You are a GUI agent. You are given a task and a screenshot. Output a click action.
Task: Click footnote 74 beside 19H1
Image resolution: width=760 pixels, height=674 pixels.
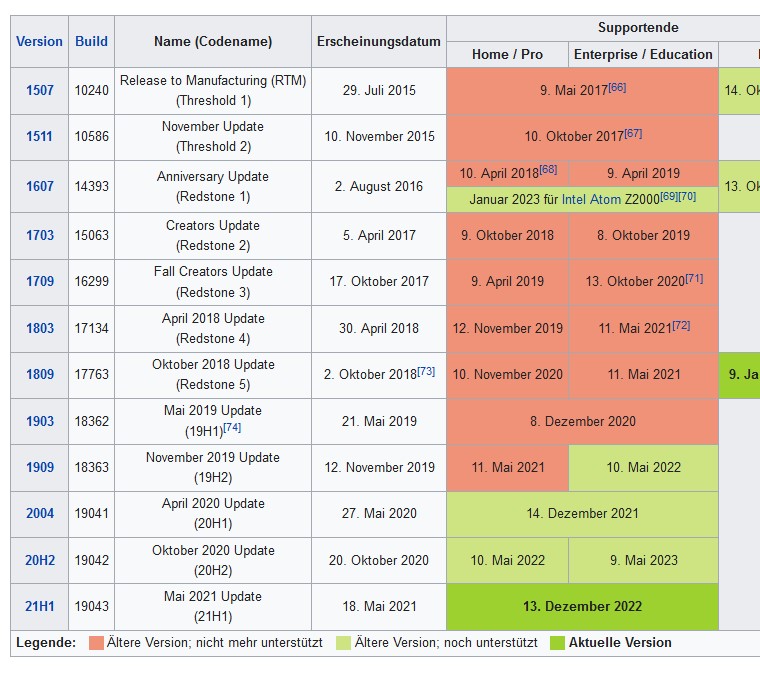(x=232, y=427)
